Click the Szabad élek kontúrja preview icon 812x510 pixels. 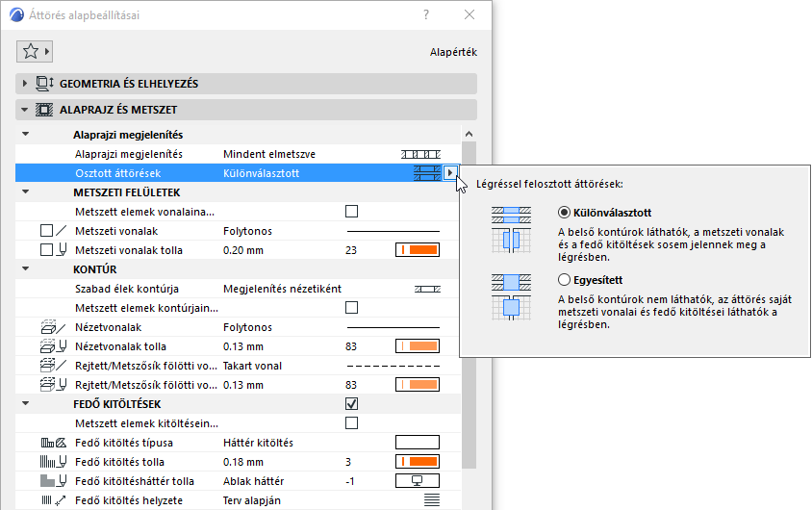(427, 289)
